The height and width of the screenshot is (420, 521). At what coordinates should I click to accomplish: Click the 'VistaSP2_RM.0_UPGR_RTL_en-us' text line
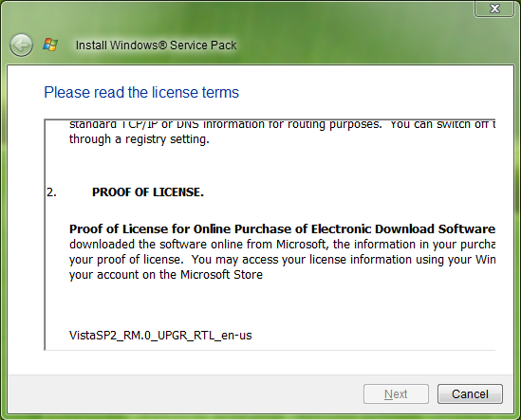pos(160,336)
